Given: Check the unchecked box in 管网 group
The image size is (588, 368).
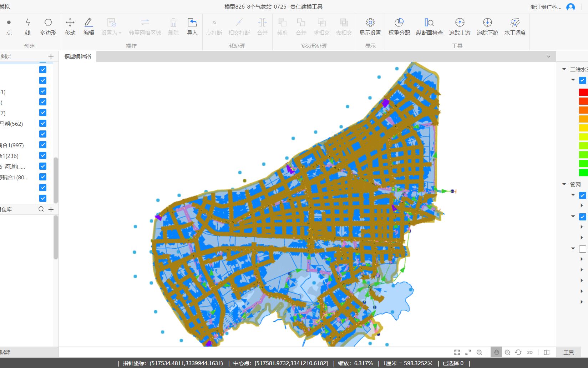Looking at the screenshot, I should pos(583,249).
